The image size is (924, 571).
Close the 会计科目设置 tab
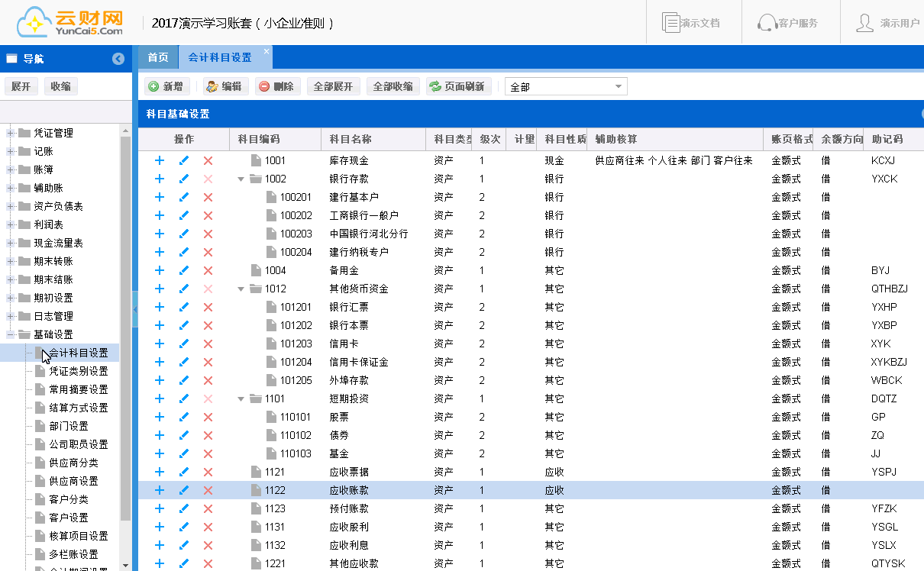267,51
